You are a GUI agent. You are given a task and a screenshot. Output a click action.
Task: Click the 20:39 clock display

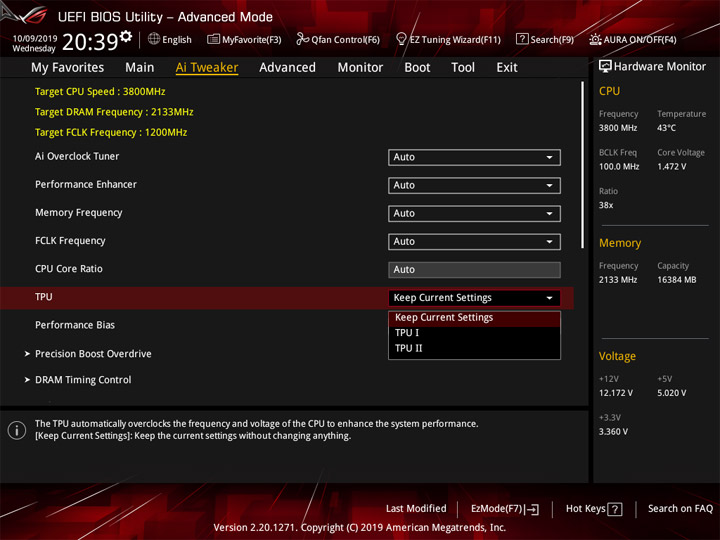point(90,42)
